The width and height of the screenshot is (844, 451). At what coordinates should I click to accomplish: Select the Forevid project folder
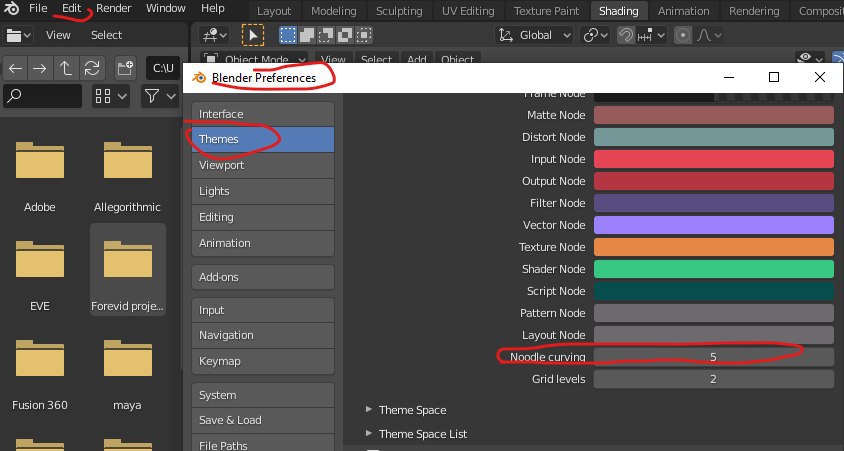128,269
